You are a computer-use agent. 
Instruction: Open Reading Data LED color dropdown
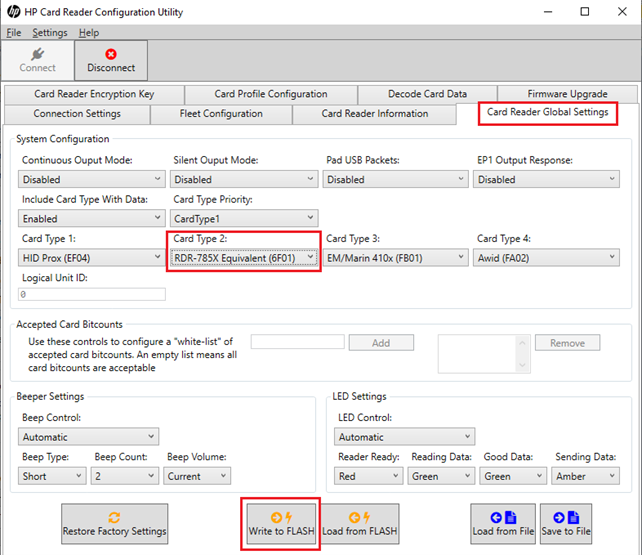click(441, 476)
